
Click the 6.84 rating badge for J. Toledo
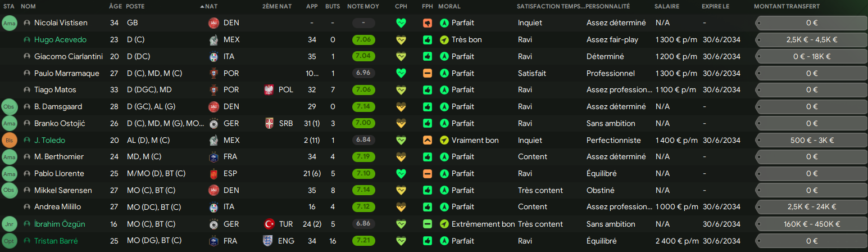(364, 140)
